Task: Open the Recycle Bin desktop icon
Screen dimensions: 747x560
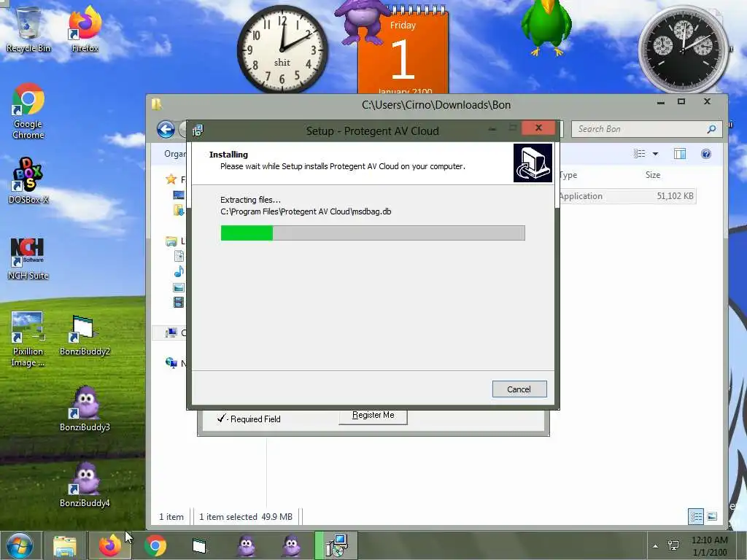Action: (28, 29)
